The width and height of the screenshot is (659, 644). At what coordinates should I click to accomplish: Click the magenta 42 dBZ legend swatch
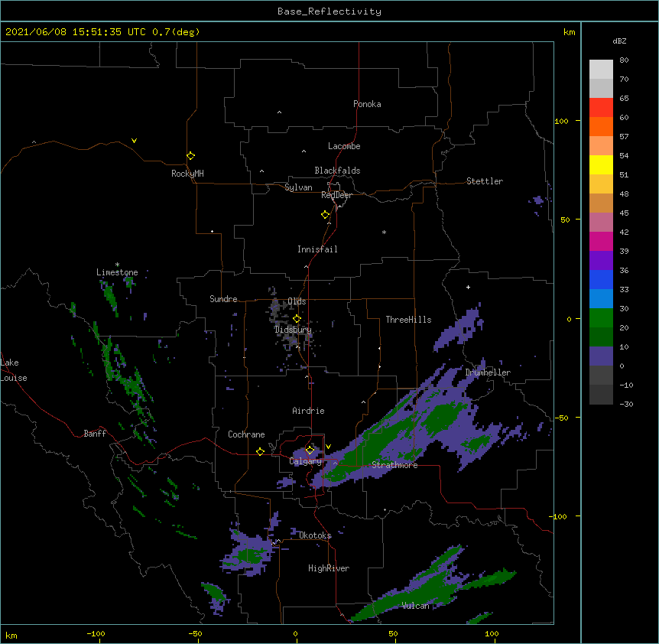pyautogui.click(x=601, y=241)
